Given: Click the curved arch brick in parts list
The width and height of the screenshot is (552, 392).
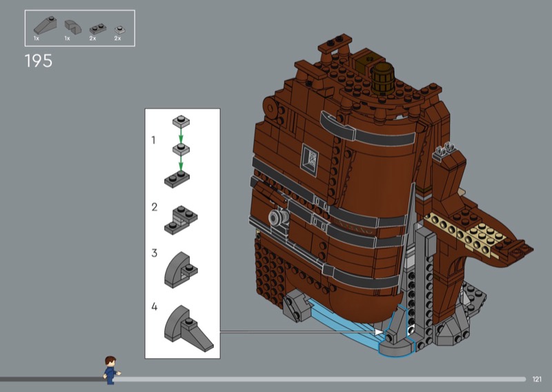Looking at the screenshot, I should pyautogui.click(x=70, y=26).
